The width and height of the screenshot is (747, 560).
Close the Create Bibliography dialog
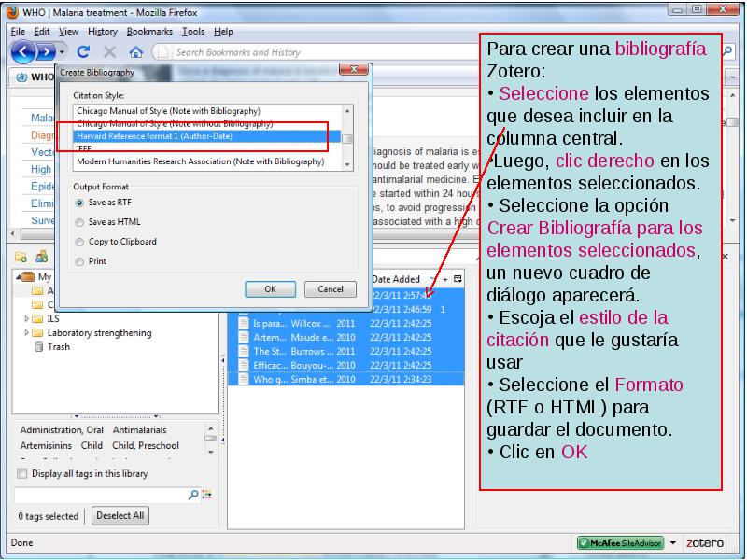click(x=354, y=69)
